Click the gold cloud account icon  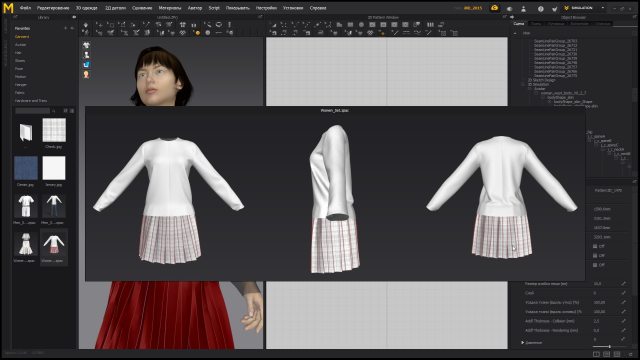(x=494, y=8)
